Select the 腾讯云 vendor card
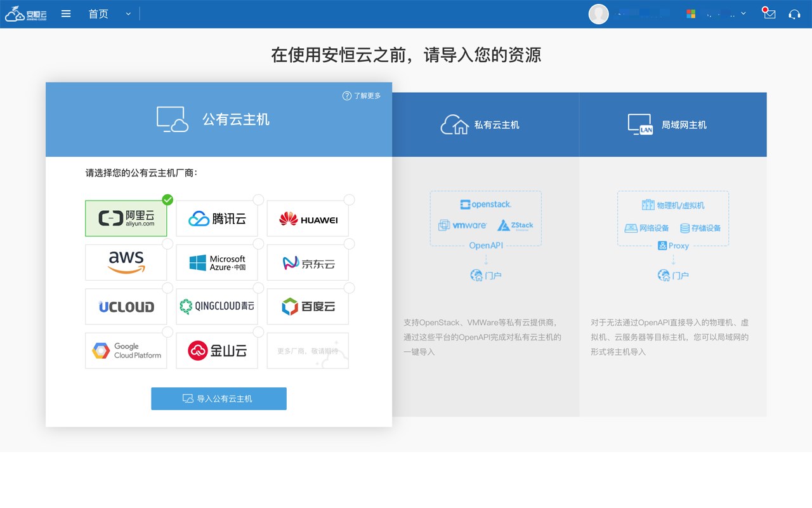The height and width of the screenshot is (508, 812). tap(217, 218)
